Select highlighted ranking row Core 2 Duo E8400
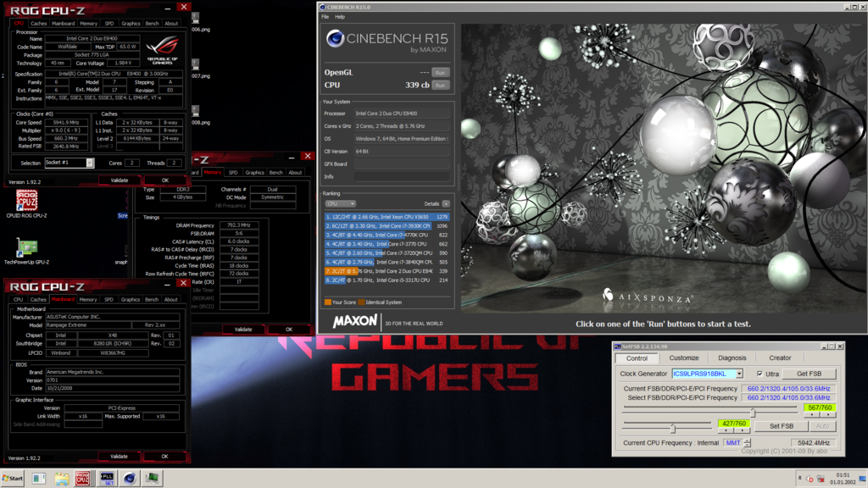 387,271
